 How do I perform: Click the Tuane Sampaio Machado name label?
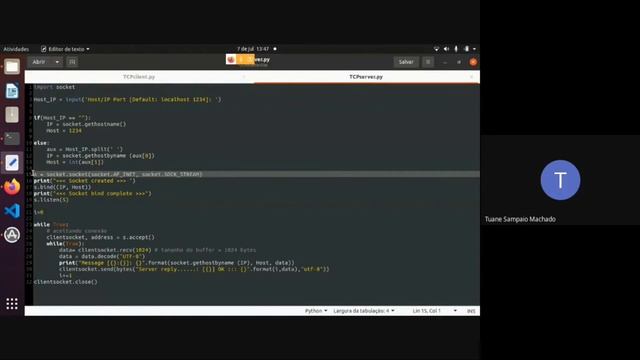pyautogui.click(x=520, y=219)
